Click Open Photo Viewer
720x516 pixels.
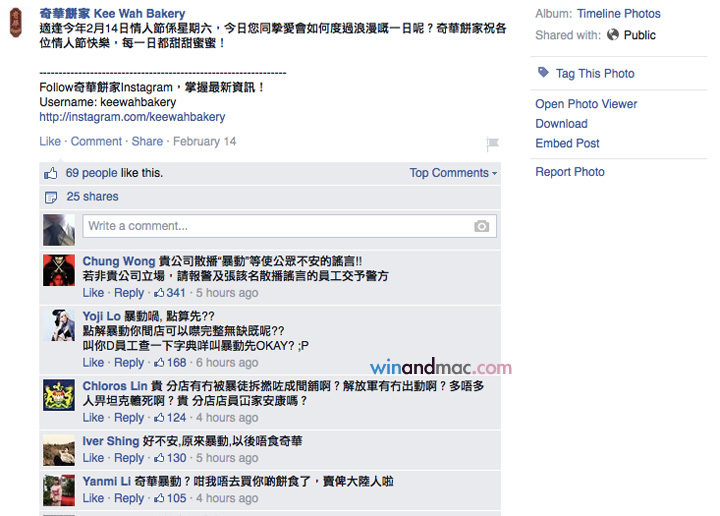click(586, 104)
